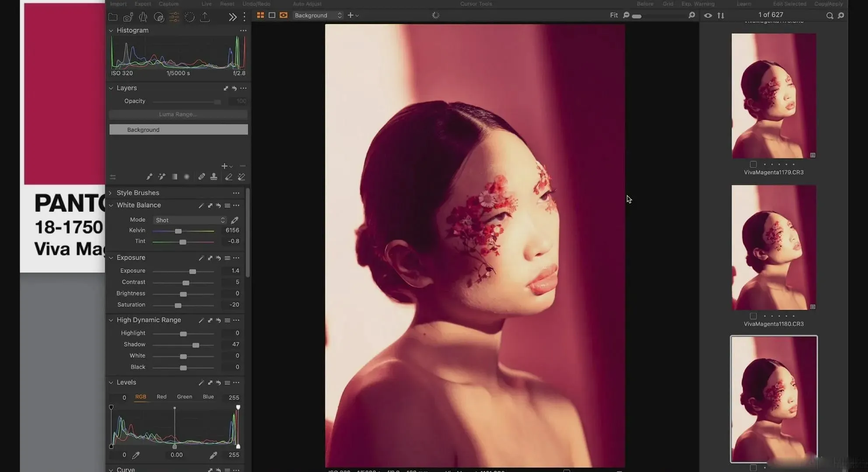The height and width of the screenshot is (472, 868).
Task: Pick white balance with the eyedropper
Action: pyautogui.click(x=234, y=220)
